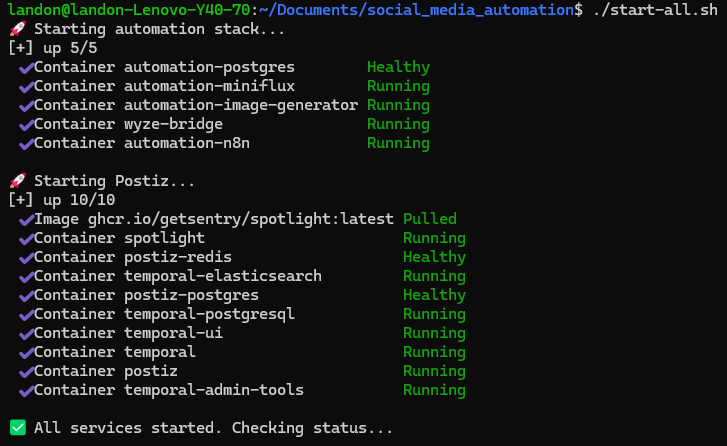
Task: Click checkmark beside Container temporal-elasticsearch
Action: (x=26, y=277)
